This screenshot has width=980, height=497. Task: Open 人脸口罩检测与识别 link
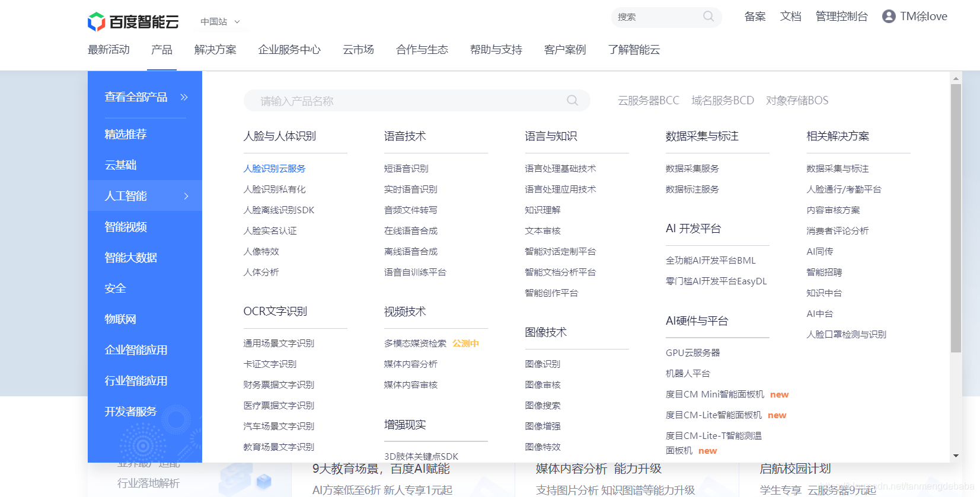tap(847, 335)
